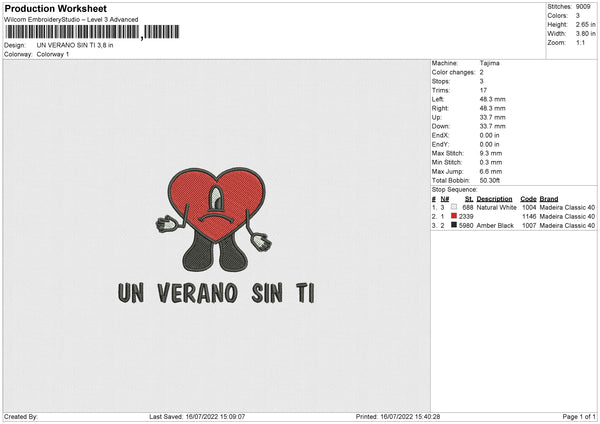The width and height of the screenshot is (600, 424).
Task: Select the Machine value "Tajima"
Action: pyautogui.click(x=489, y=63)
